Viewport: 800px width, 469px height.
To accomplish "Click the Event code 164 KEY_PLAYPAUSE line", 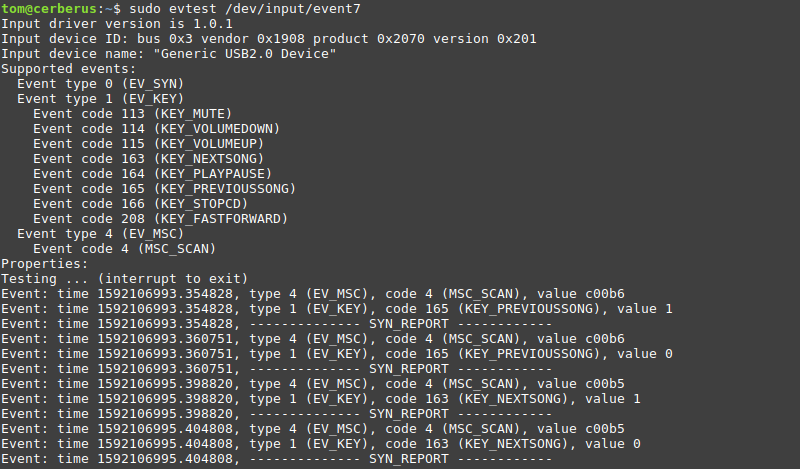I will coord(152,173).
